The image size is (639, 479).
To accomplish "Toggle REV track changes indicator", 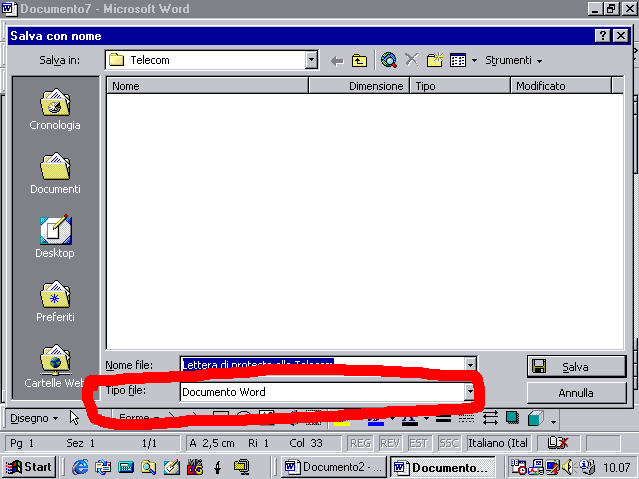I will click(x=390, y=443).
